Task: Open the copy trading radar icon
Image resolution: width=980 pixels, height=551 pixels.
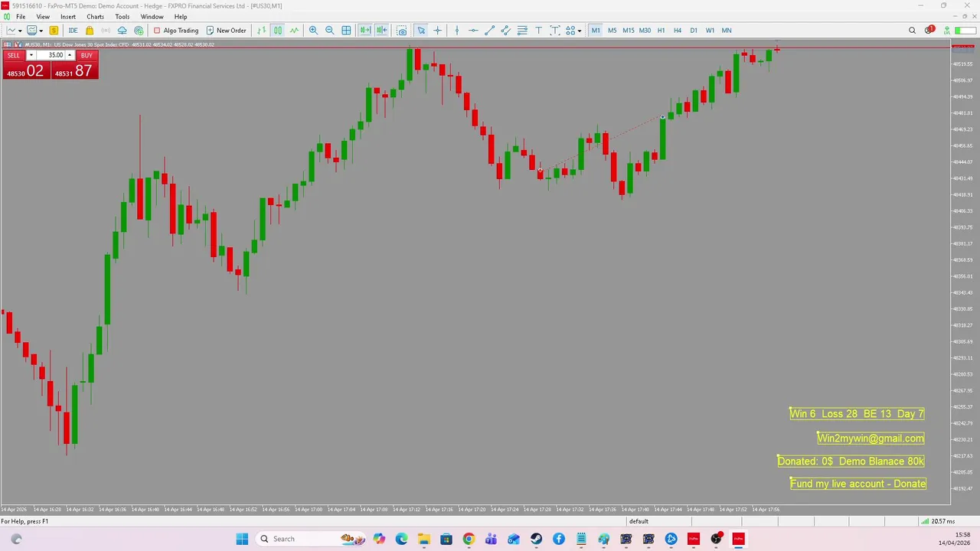Action: [x=139, y=31]
